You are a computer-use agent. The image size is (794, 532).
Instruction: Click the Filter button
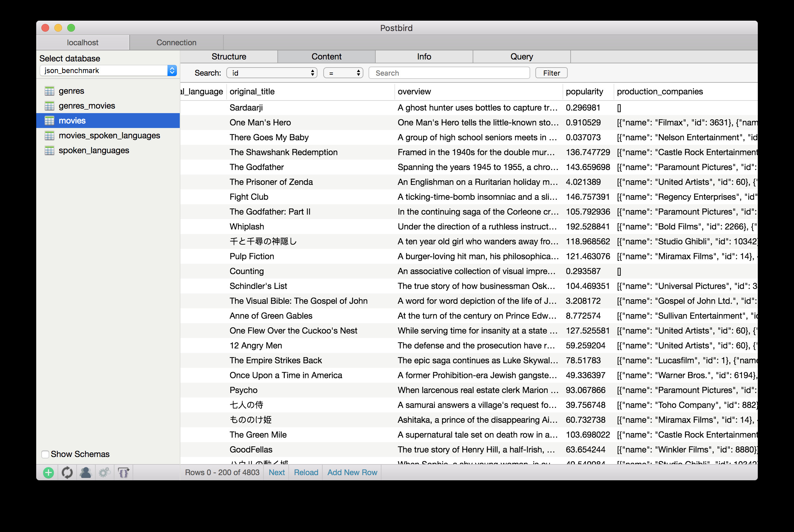pos(551,73)
